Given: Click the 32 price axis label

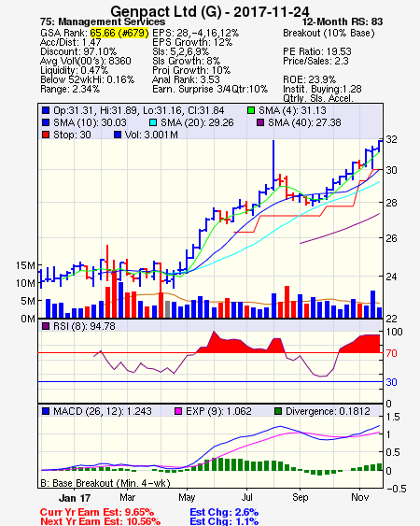Looking at the screenshot, I should coord(391,139).
